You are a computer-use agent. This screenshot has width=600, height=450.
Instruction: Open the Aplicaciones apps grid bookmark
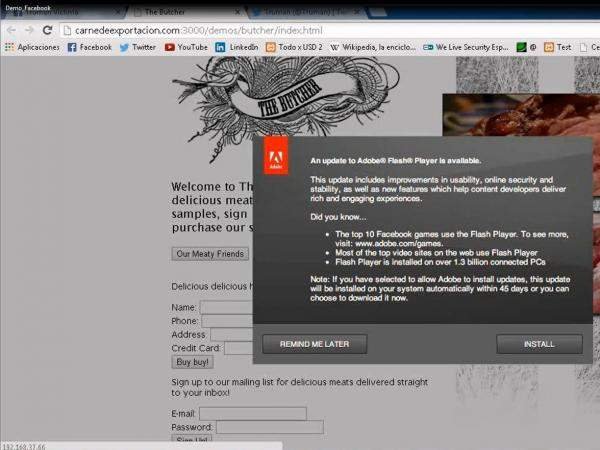pyautogui.click(x=32, y=47)
